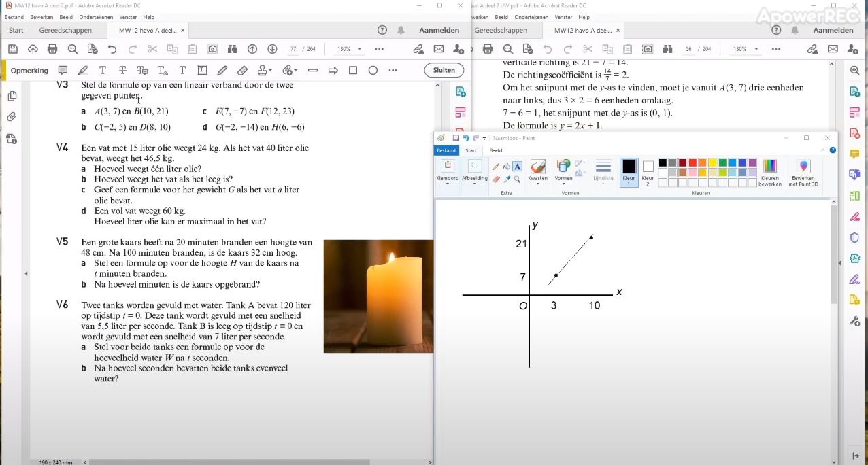This screenshot has width=868, height=465.
Task: Open the search magnifier in left Acrobat
Action: (73, 49)
